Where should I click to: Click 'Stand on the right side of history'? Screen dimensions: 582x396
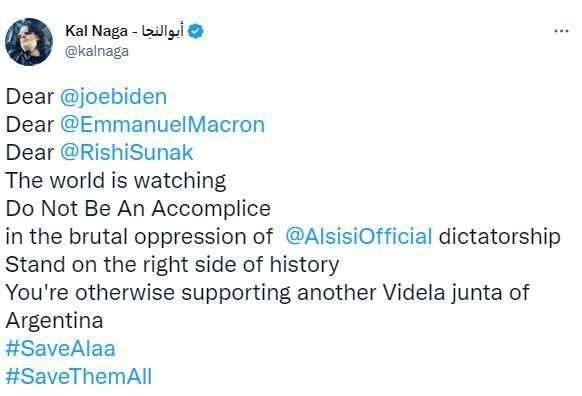(172, 265)
